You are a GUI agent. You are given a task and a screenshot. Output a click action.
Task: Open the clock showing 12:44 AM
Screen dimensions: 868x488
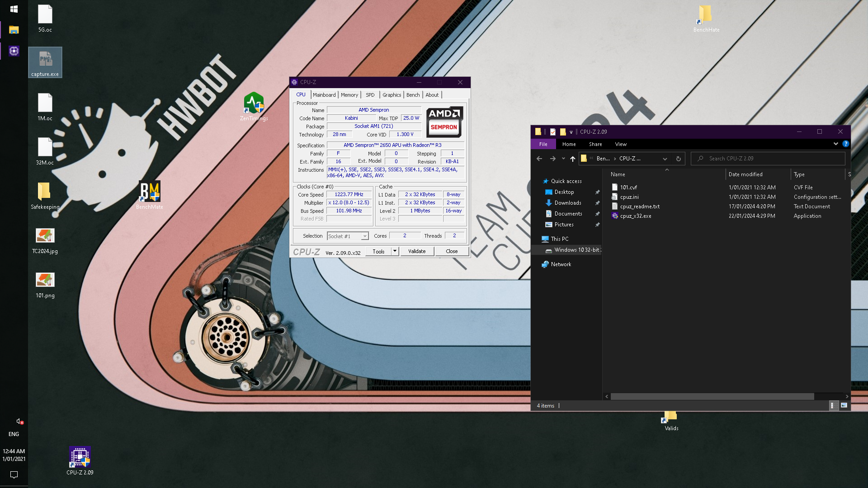(14, 455)
